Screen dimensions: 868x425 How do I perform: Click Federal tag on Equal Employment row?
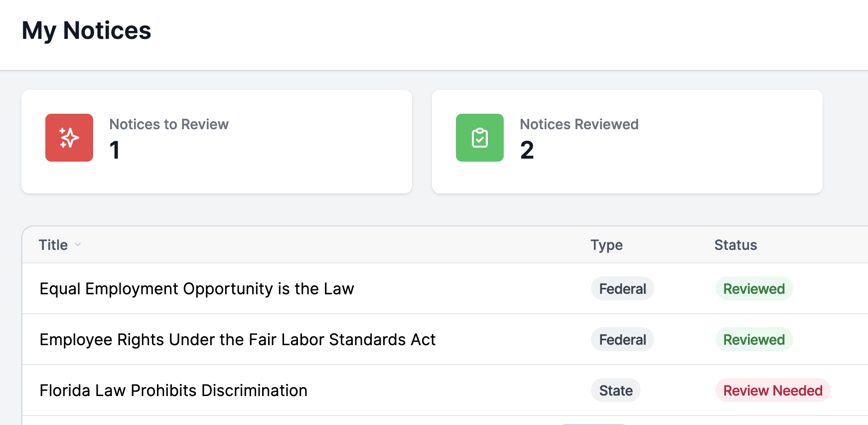(622, 289)
